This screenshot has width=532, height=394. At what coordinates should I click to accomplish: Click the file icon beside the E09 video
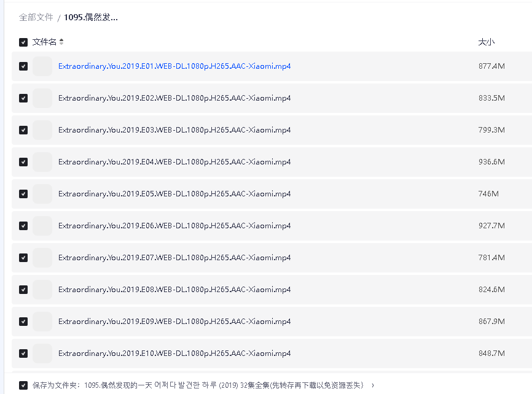[42, 322]
